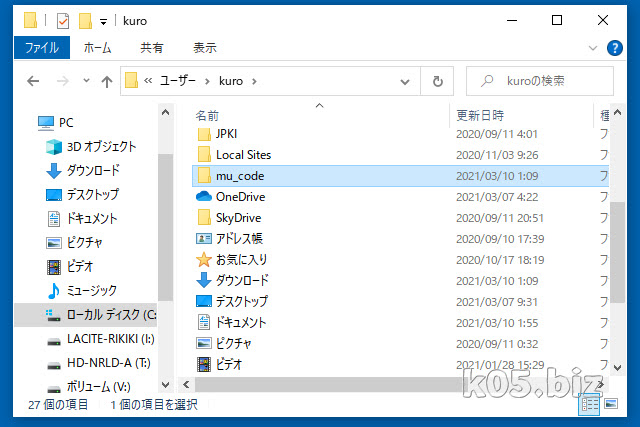Click file list scroll down arrow
This screenshot has height=427, width=640.
[618, 368]
